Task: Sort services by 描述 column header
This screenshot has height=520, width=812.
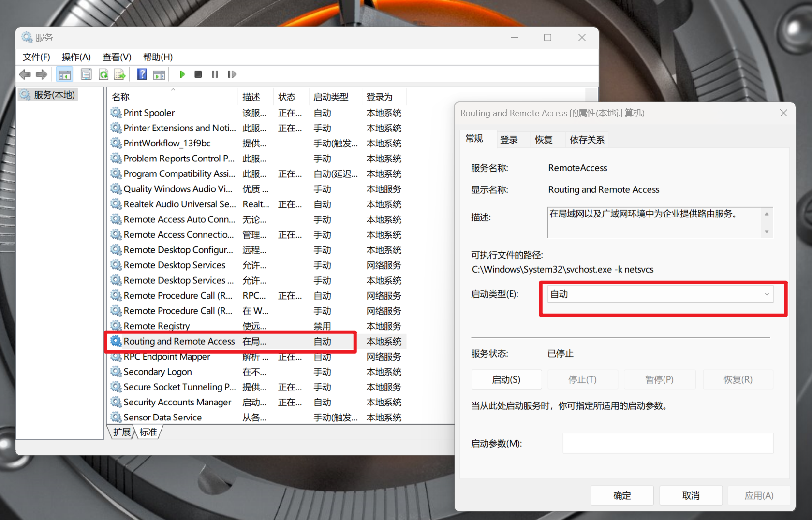Action: coord(256,97)
